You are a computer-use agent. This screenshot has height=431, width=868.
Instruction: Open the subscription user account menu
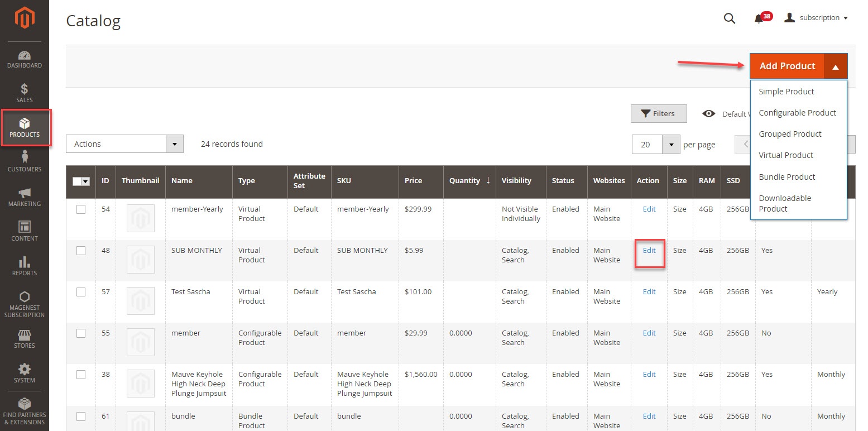pos(816,18)
